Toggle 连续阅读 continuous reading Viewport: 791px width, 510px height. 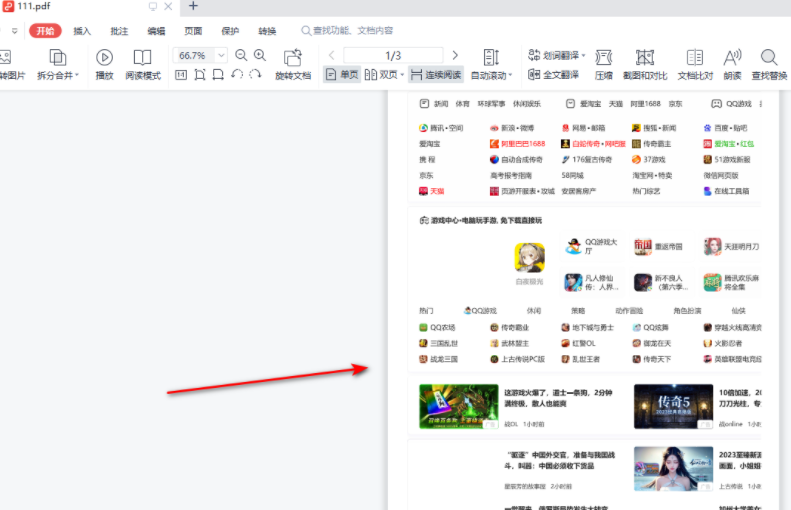(436, 75)
